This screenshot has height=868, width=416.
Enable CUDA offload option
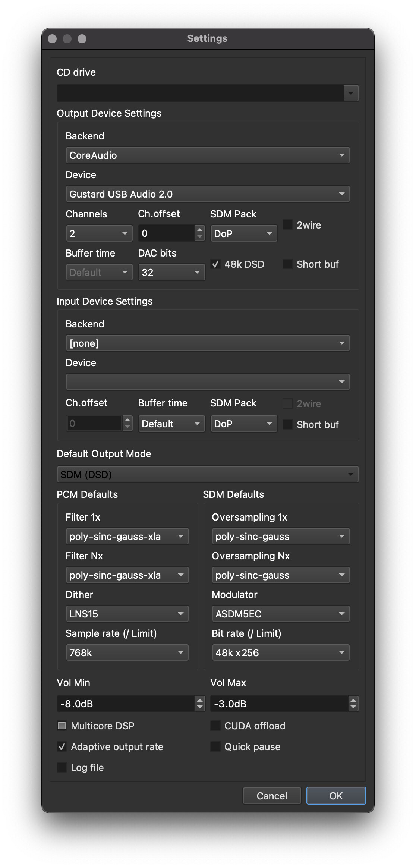click(x=215, y=725)
